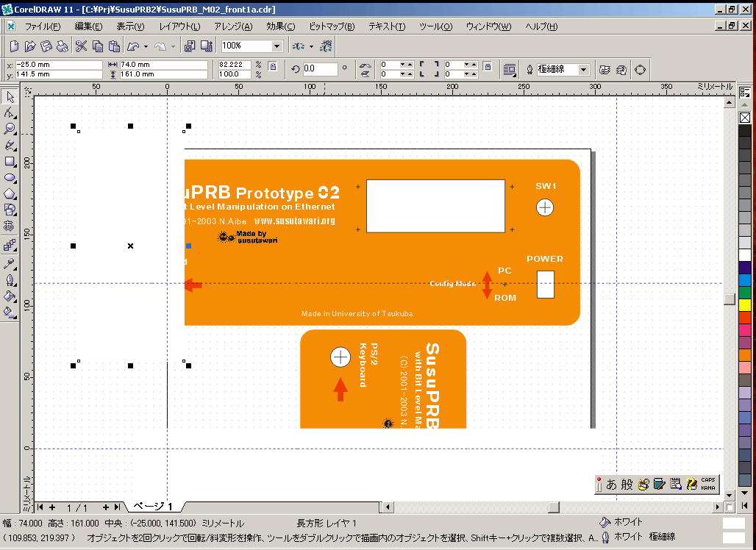
Task: Open the zoom level 100% dropdown
Action: (277, 46)
